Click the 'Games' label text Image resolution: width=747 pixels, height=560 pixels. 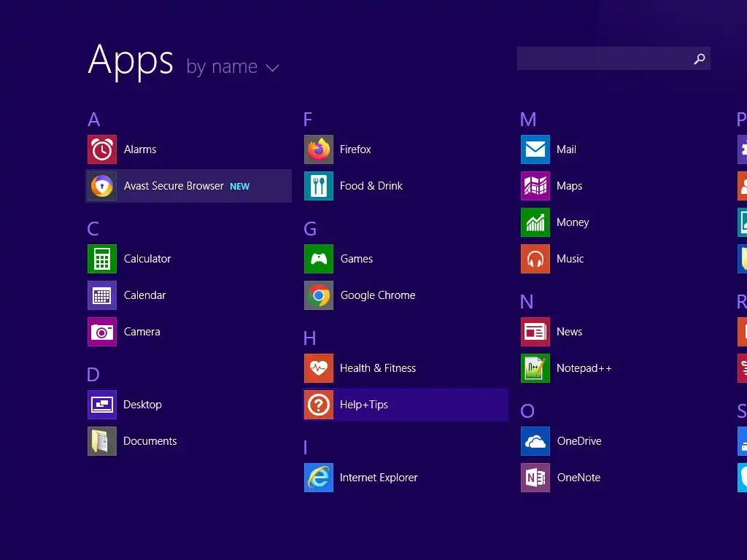point(357,259)
